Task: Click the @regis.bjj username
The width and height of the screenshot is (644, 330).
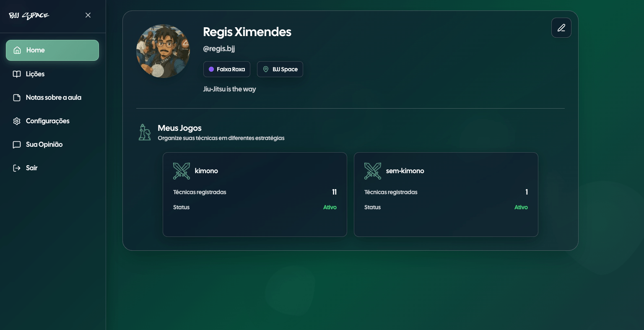Action: (219, 49)
